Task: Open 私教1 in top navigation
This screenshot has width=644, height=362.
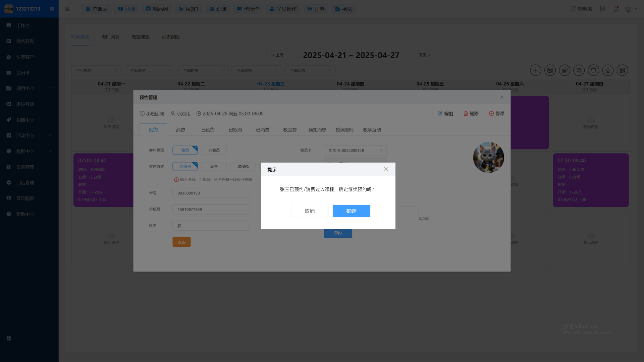Action: click(x=189, y=9)
